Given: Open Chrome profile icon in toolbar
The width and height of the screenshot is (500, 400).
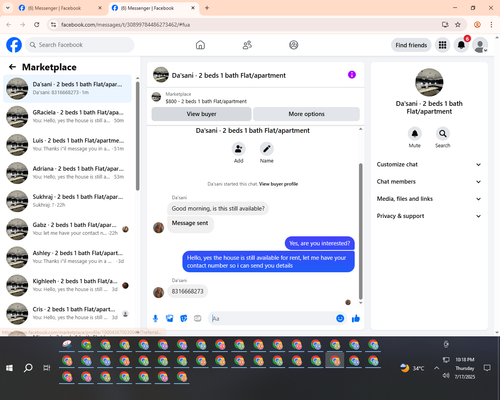Looking at the screenshot, I should point(477,25).
